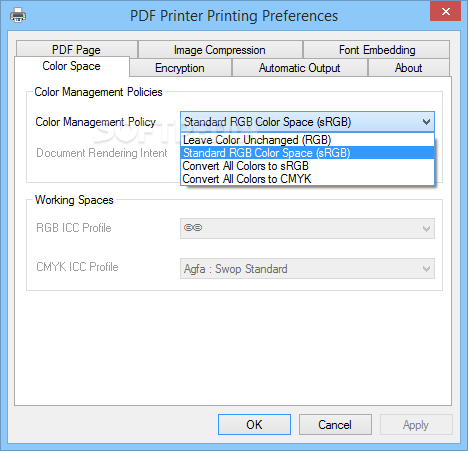Viewport: 468px width, 451px height.
Task: Expand the CMYK ICC Profile dropdown
Action: click(307, 268)
